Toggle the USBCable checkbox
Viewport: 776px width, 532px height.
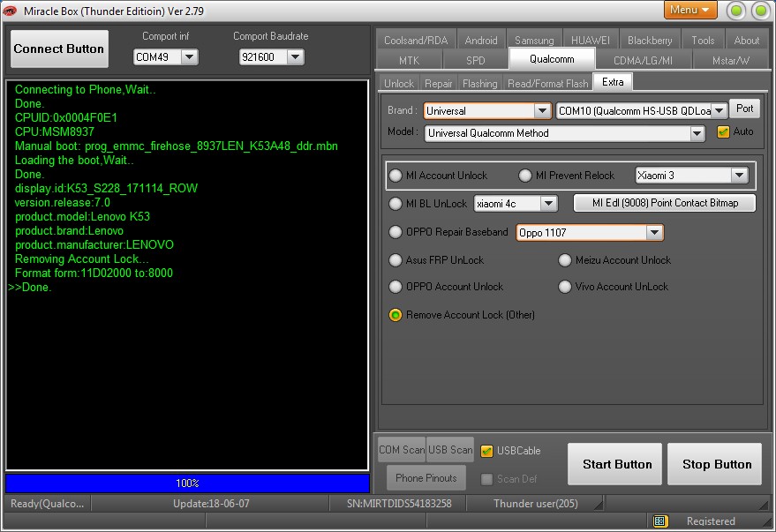(x=487, y=451)
